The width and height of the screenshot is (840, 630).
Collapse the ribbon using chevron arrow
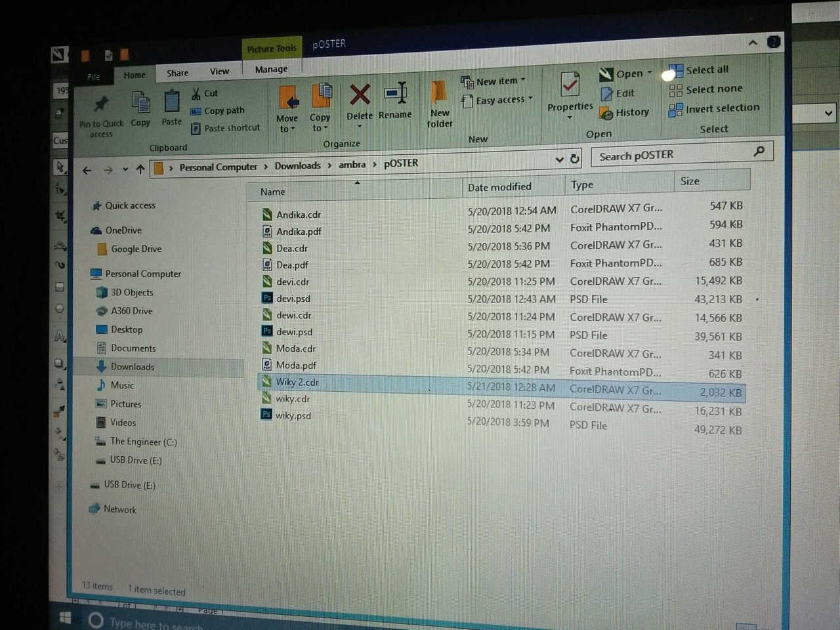[753, 43]
